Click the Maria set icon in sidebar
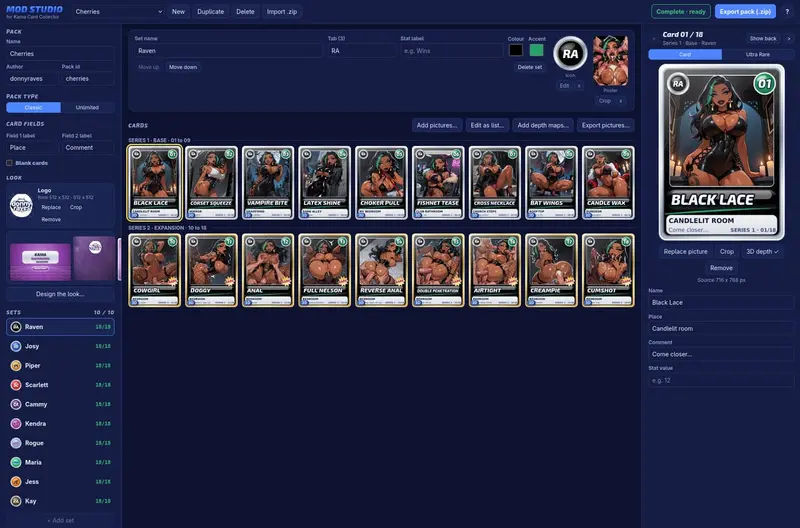The image size is (800, 528). click(x=16, y=463)
